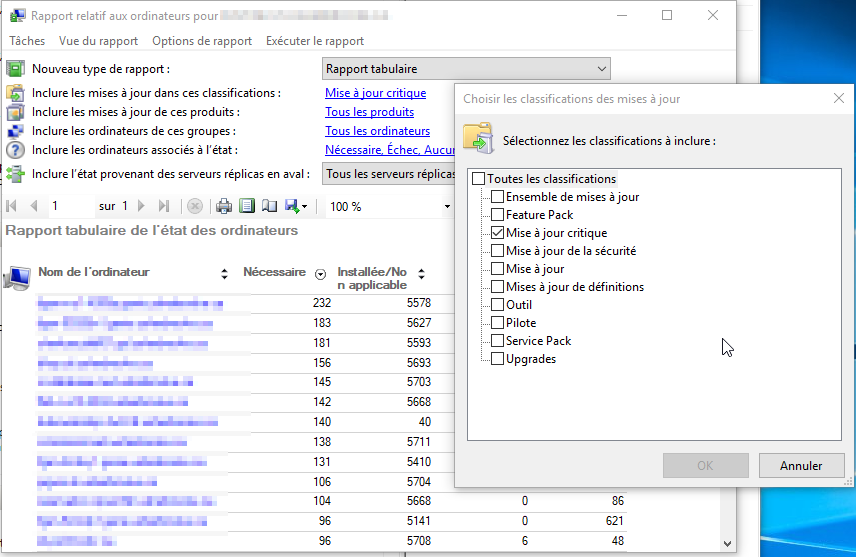Screen dimensions: 856x557
Task: Click the downstream replica servers icon
Action: coord(15,174)
